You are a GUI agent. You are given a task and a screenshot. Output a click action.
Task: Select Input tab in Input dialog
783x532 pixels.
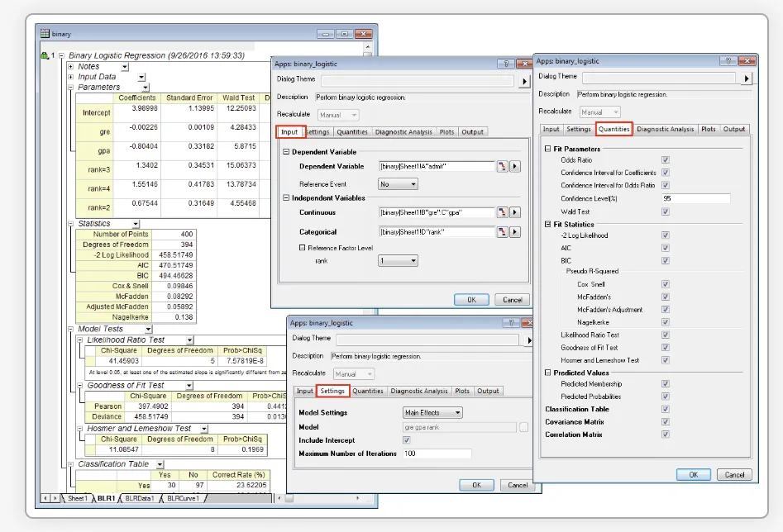[x=289, y=131]
